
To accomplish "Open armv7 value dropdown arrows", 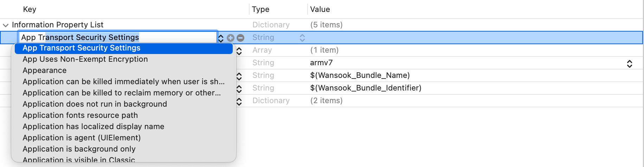I will (630, 64).
